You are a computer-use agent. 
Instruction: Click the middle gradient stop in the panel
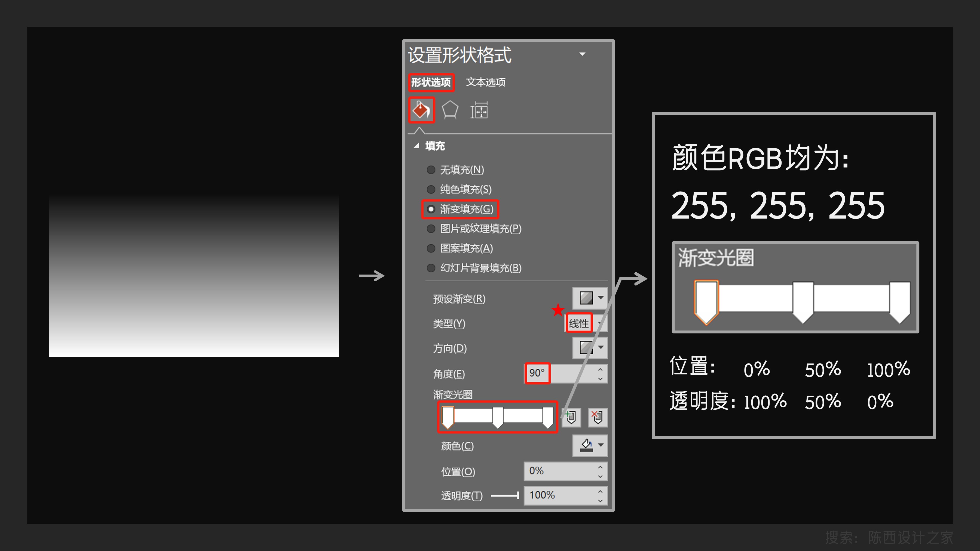[x=498, y=417]
